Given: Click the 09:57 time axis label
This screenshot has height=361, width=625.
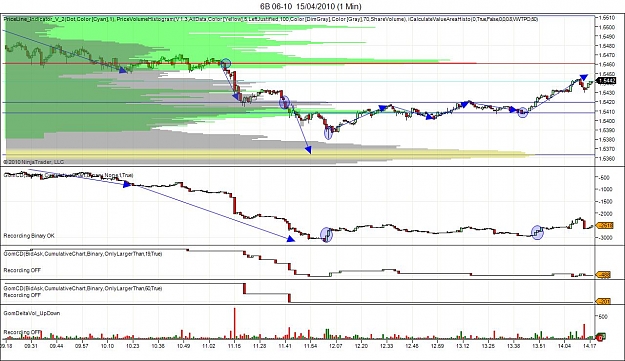Looking at the screenshot, I should tap(82, 346).
